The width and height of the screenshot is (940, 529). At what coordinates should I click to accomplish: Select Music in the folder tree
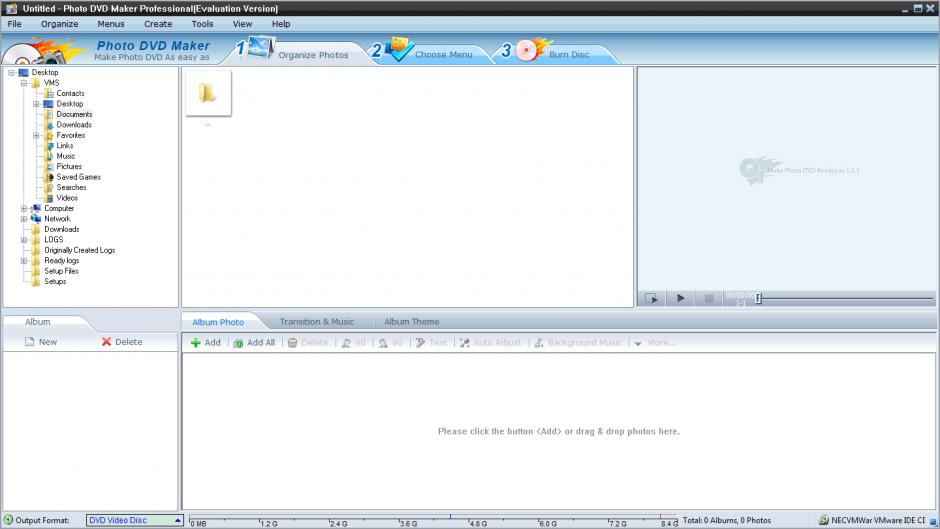point(65,156)
